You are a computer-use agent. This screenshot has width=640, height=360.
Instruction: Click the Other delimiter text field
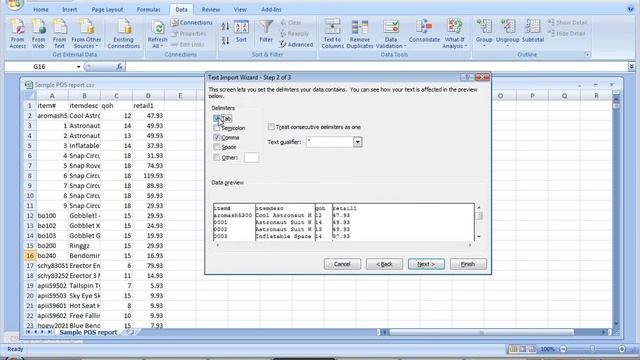tap(251, 158)
